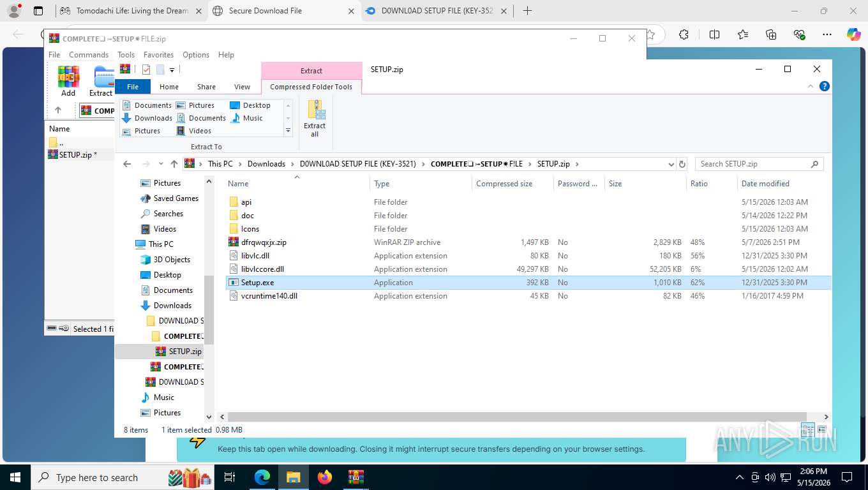Open the File tab in Explorer ribbon

tap(133, 87)
